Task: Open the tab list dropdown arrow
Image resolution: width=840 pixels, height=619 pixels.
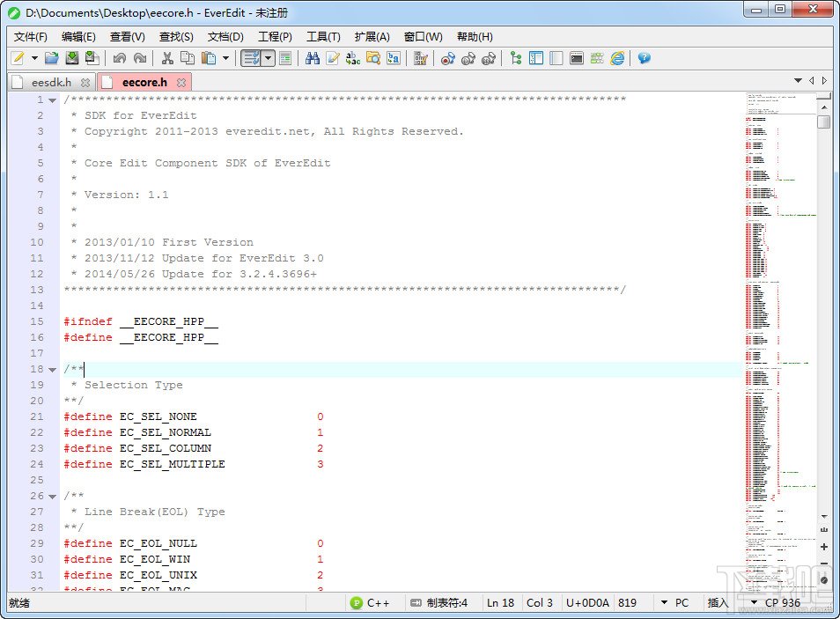Action: (798, 80)
